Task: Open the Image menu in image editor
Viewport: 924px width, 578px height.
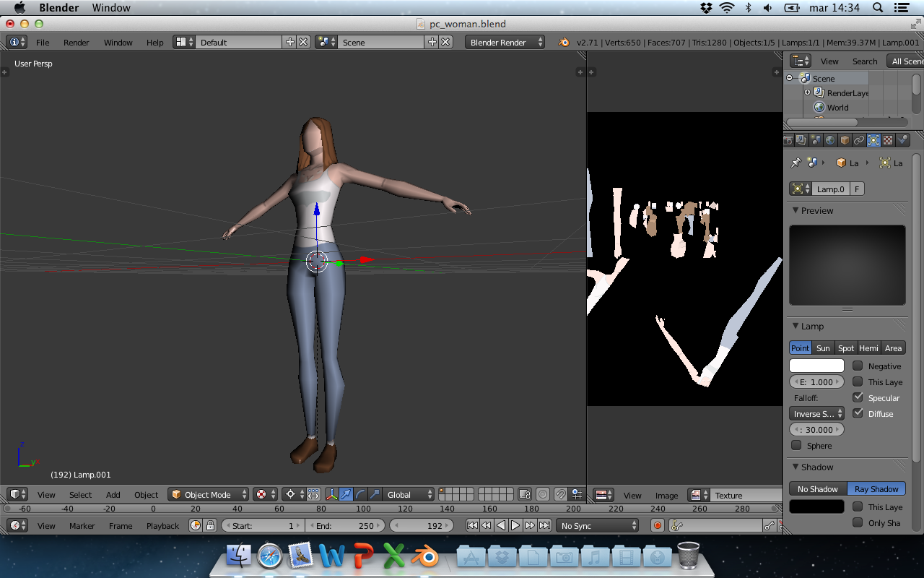Action: (x=666, y=496)
